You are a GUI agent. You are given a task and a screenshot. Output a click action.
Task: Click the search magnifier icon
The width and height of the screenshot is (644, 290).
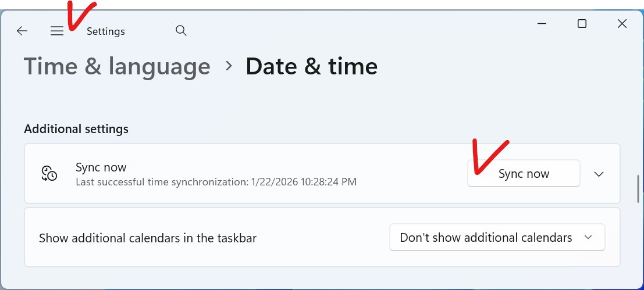(x=181, y=31)
